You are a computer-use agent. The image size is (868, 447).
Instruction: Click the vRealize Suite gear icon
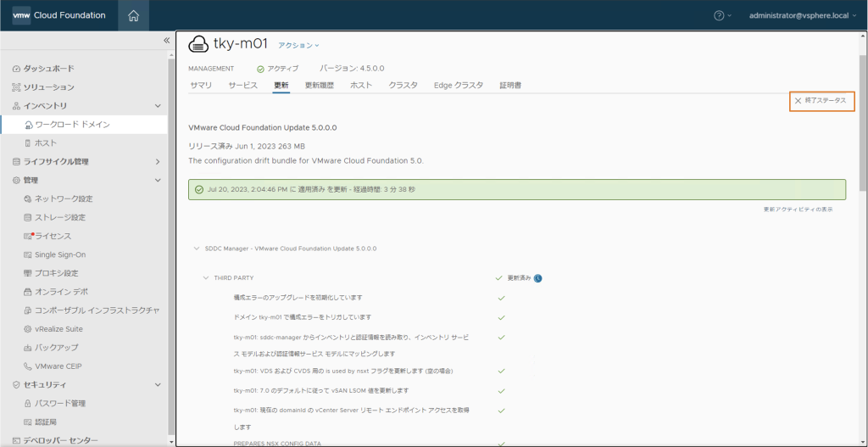click(28, 329)
